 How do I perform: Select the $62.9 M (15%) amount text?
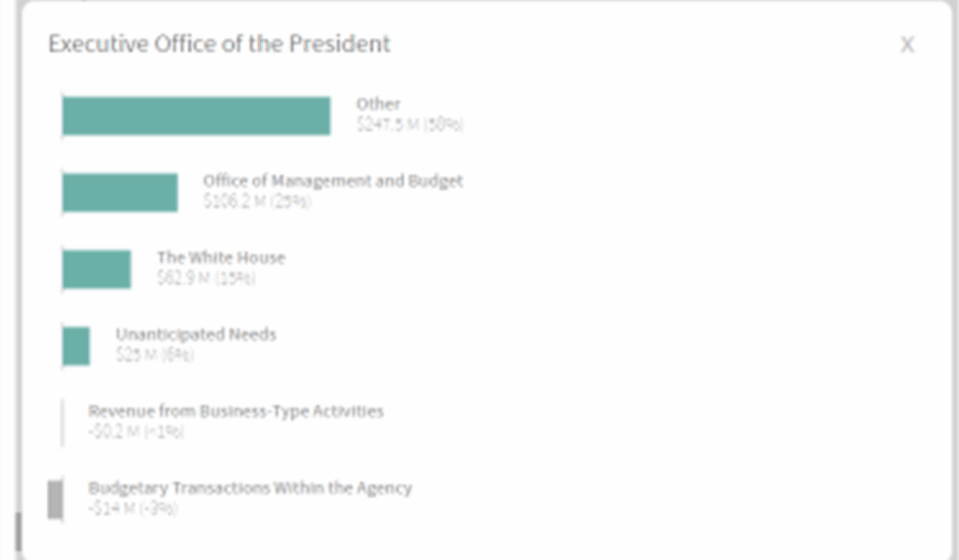[205, 278]
